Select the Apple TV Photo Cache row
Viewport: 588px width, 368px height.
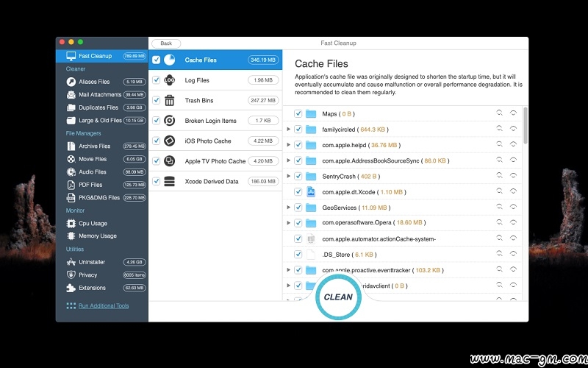click(215, 161)
